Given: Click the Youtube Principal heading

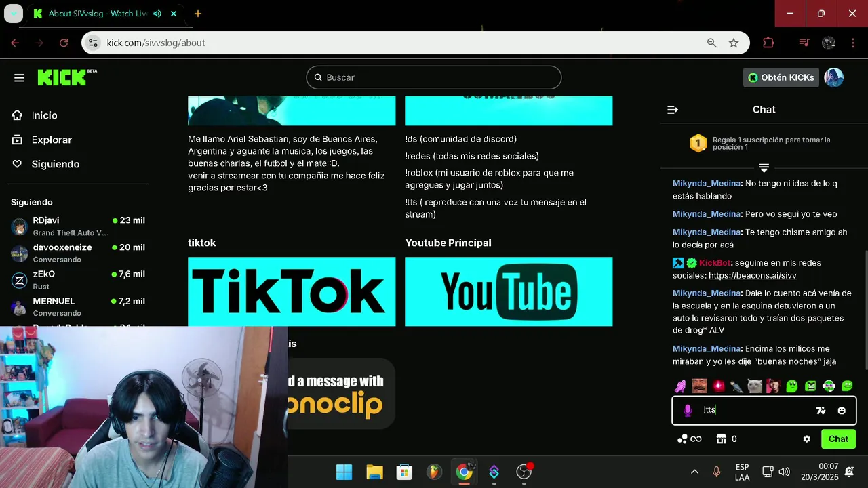Looking at the screenshot, I should coord(448,243).
